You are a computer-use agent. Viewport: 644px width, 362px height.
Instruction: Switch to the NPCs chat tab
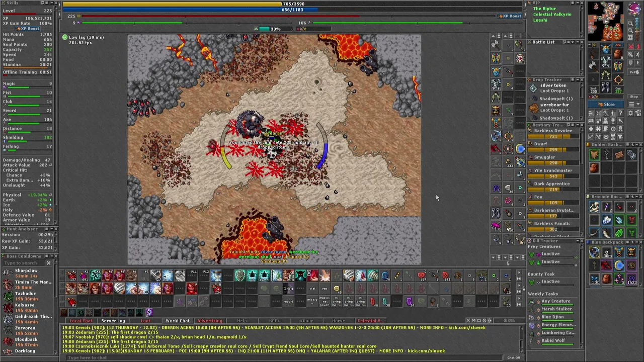274,321
